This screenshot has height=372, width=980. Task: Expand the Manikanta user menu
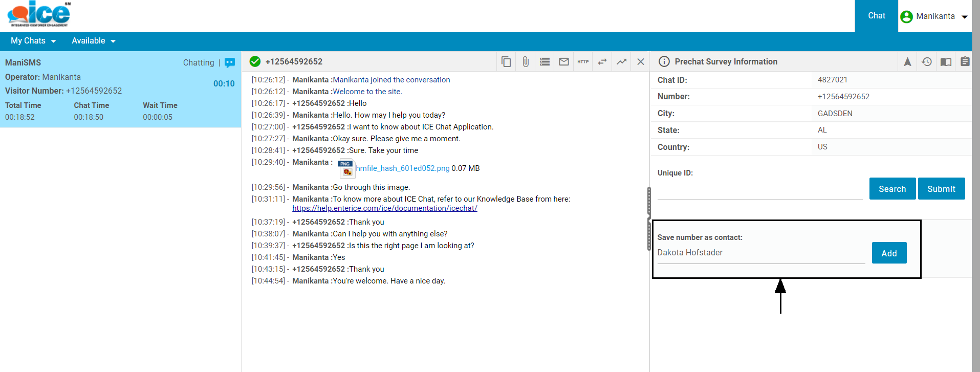click(934, 16)
